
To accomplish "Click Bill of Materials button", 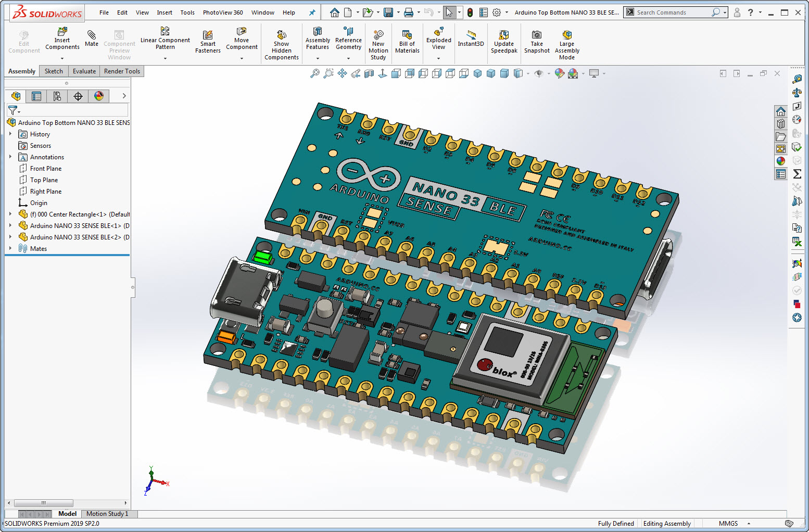I will 407,42.
